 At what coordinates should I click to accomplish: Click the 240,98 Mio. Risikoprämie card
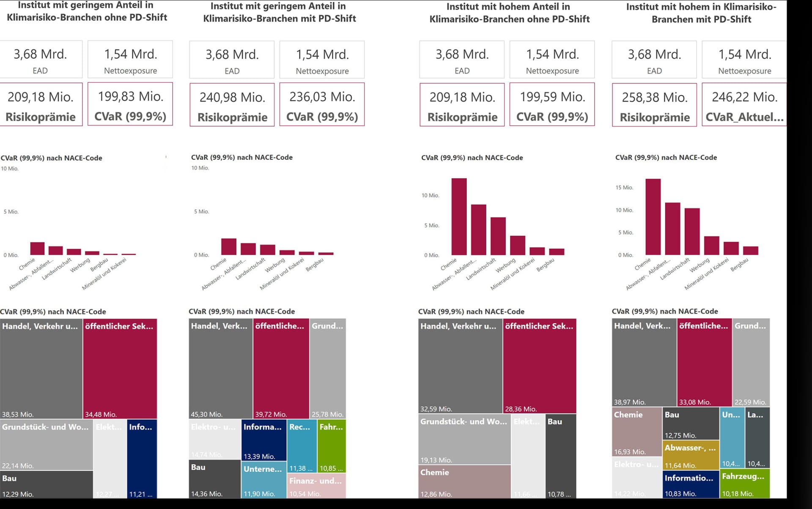232,105
